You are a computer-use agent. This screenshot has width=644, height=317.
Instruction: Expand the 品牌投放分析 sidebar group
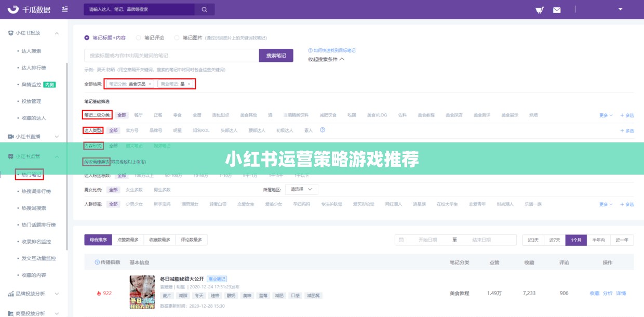[57, 294]
